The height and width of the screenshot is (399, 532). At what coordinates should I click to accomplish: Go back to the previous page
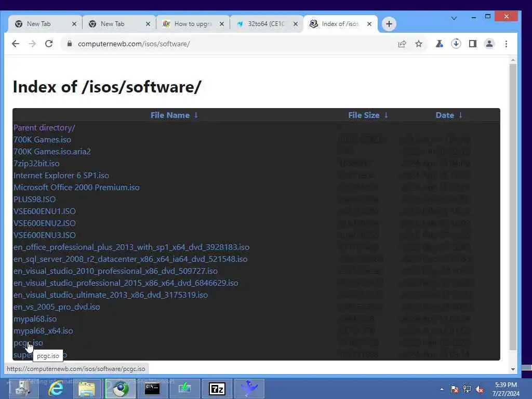point(16,44)
